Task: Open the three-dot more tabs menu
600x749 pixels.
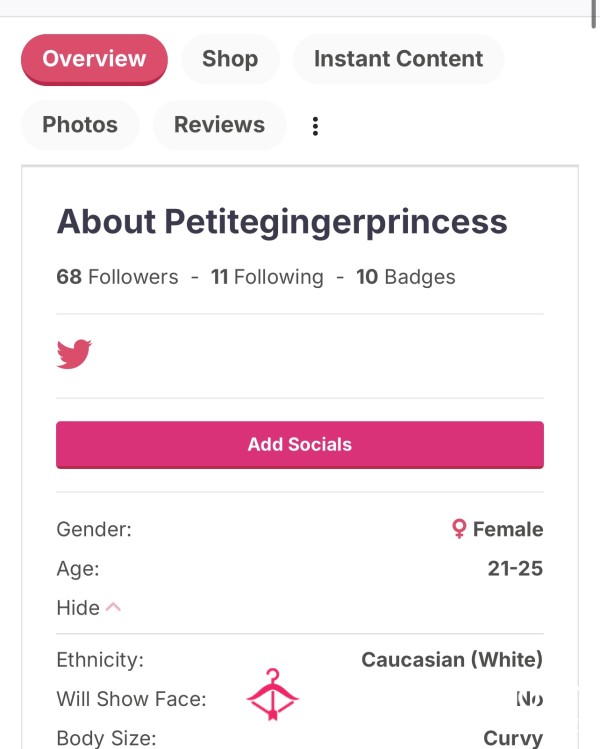Action: [315, 126]
